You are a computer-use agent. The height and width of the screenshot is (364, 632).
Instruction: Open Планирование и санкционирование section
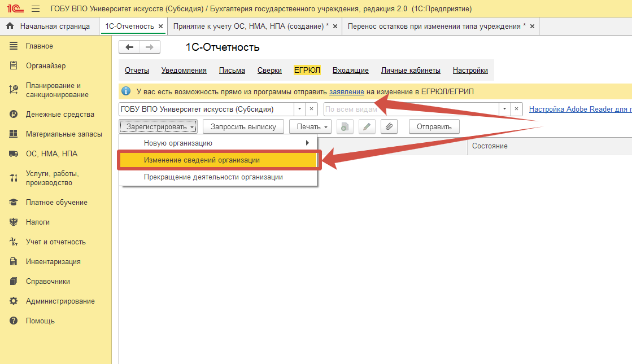[x=57, y=90]
